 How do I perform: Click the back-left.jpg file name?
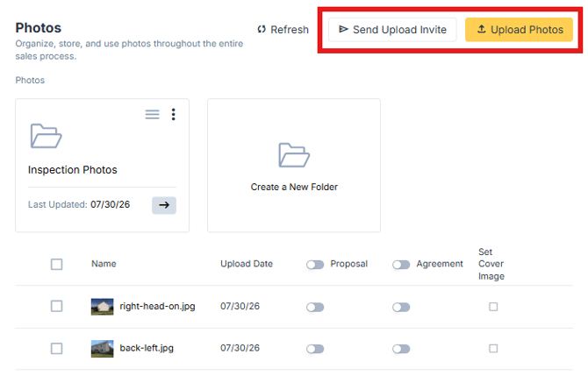coord(147,348)
